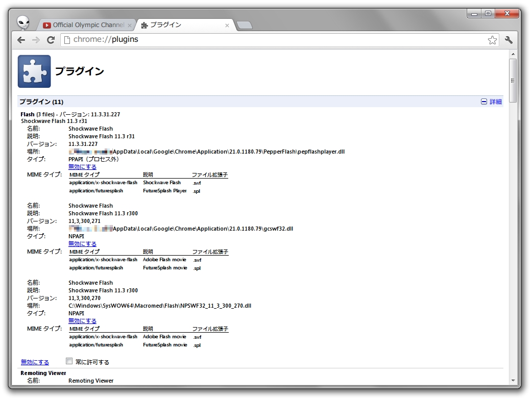Bookmark the page with the star icon
This screenshot has width=532, height=400.
492,39
